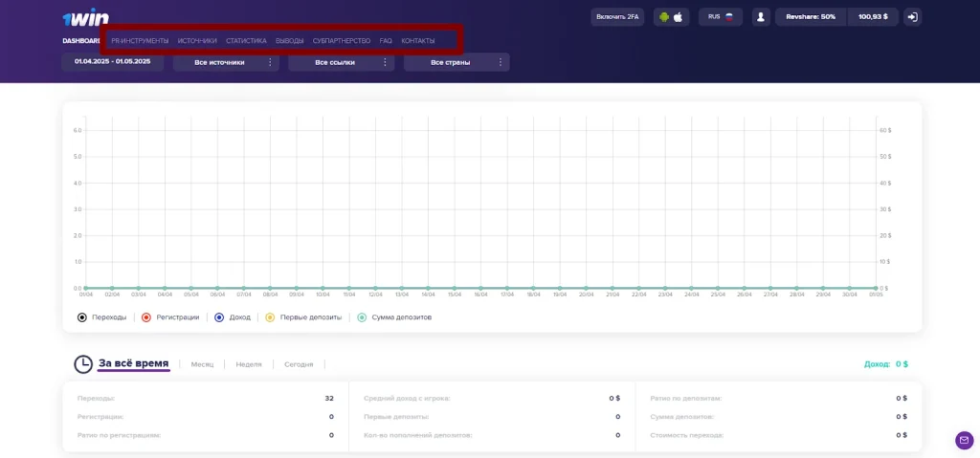
Task: Expand the Все страны dropdown
Action: tap(457, 62)
